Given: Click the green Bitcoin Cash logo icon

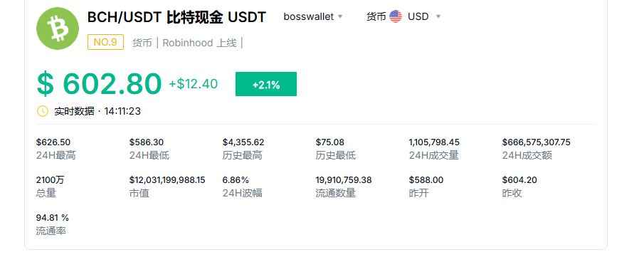Looking at the screenshot, I should pos(58,28).
